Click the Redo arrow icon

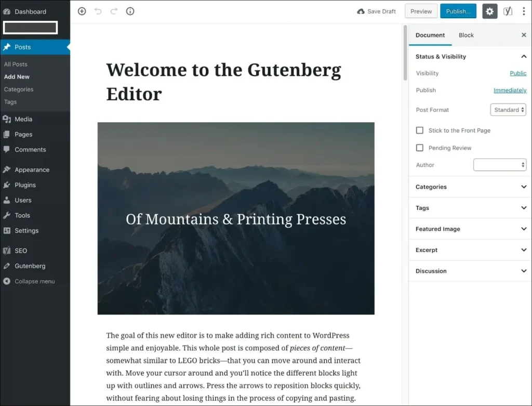[x=114, y=11]
